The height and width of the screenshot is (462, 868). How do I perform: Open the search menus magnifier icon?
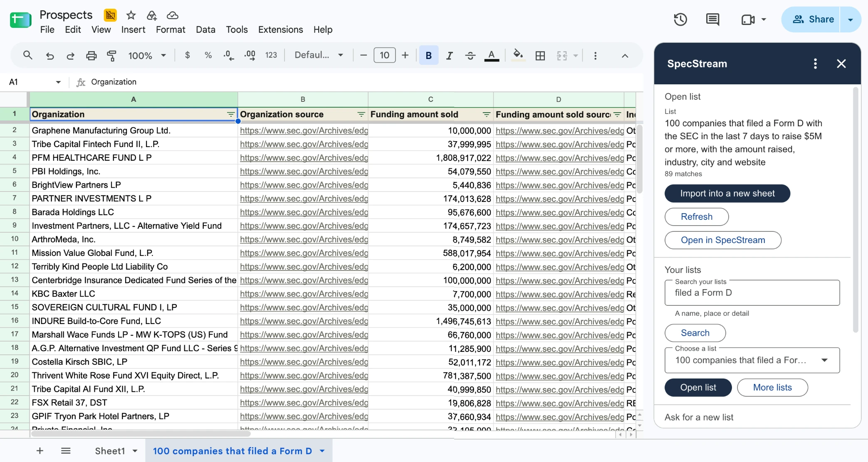tap(27, 55)
